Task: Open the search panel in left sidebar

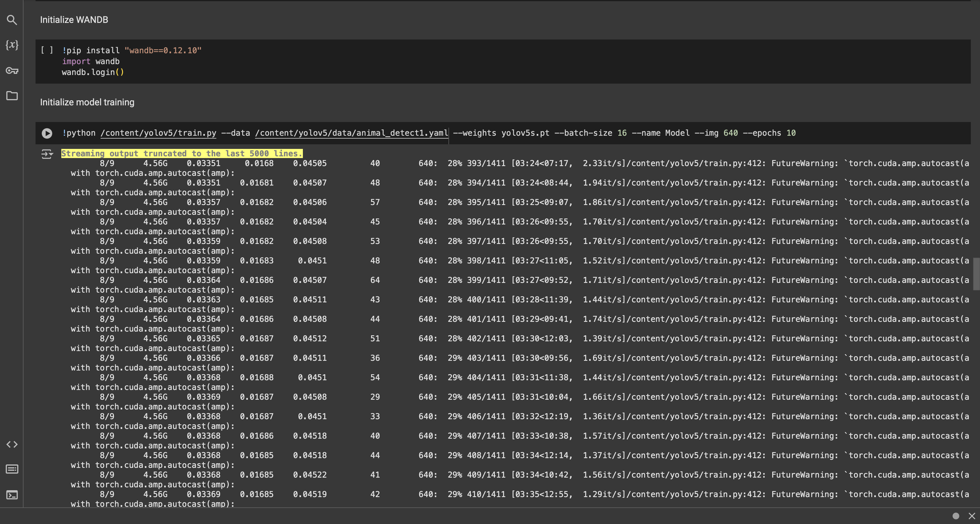Action: pos(12,20)
